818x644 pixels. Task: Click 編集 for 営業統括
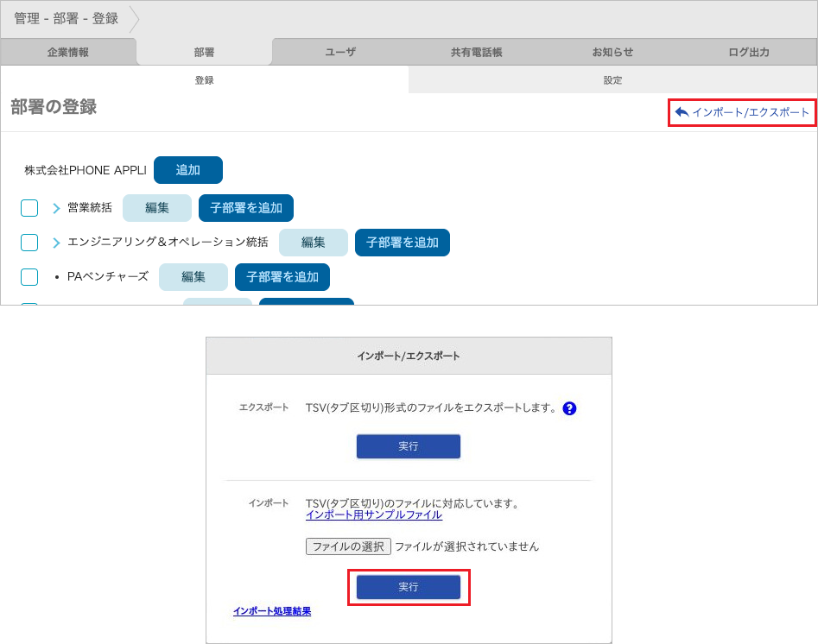tap(157, 208)
